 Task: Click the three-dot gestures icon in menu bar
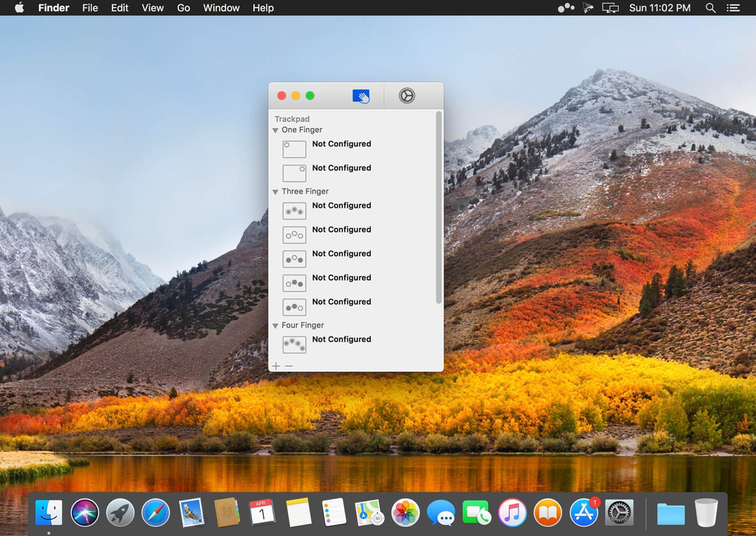[x=566, y=8]
